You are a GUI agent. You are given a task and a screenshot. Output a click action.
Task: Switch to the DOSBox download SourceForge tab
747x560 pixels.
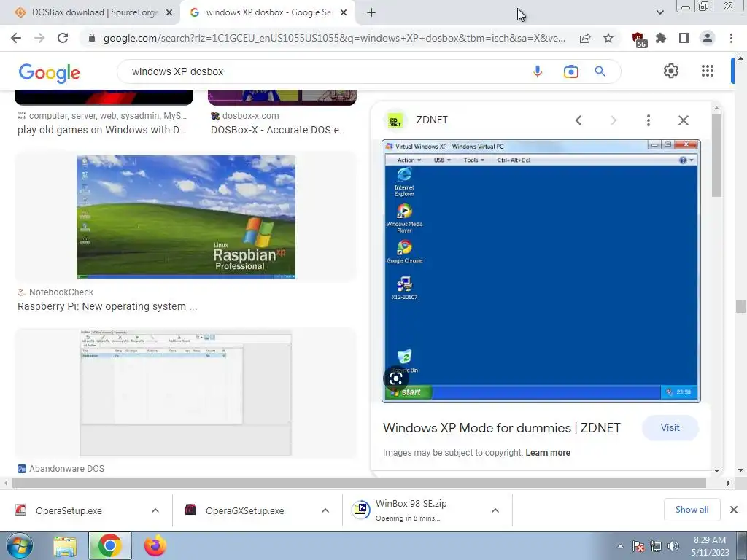[95, 12]
